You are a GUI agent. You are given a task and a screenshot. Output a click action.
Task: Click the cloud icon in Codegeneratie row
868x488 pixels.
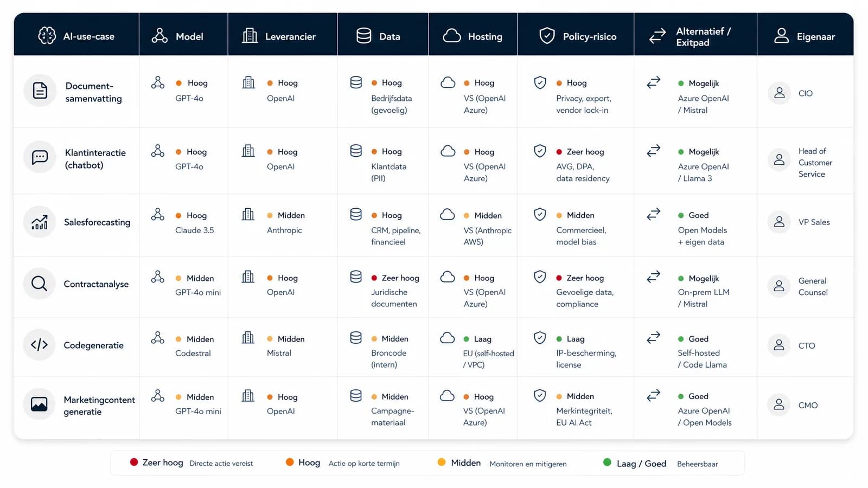[448, 338]
